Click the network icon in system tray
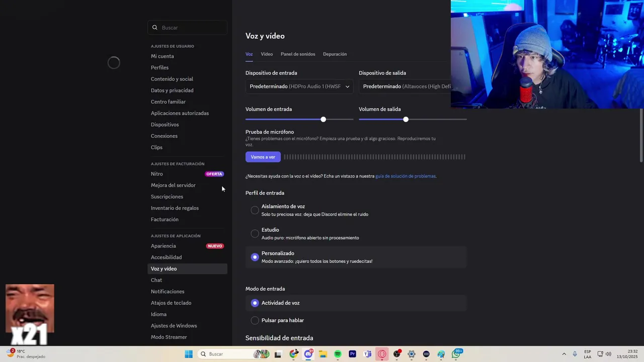 click(x=600, y=354)
